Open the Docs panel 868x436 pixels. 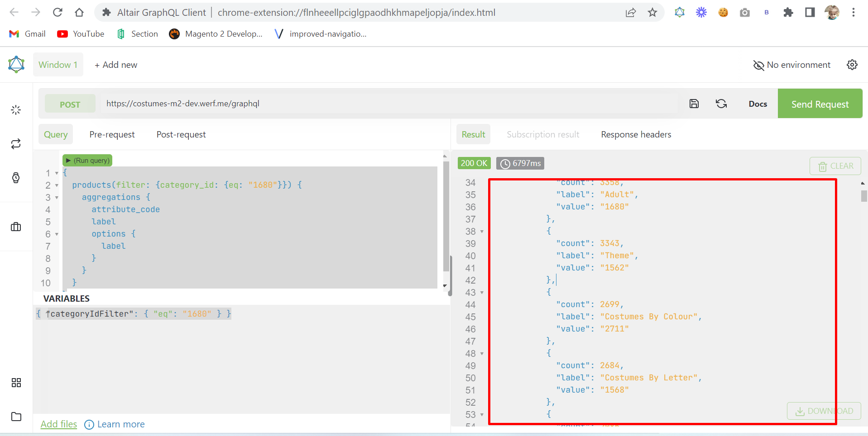pyautogui.click(x=758, y=104)
